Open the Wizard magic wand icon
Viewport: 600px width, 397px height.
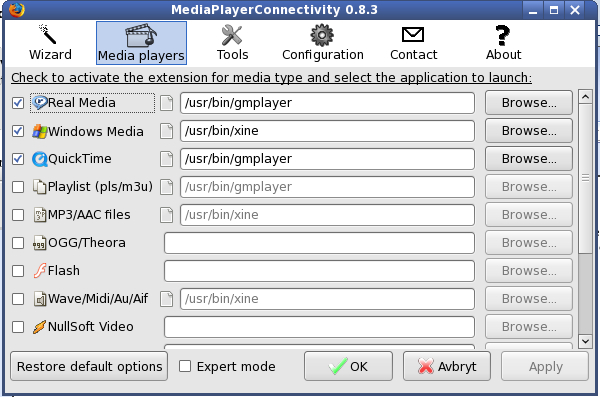pyautogui.click(x=47, y=34)
